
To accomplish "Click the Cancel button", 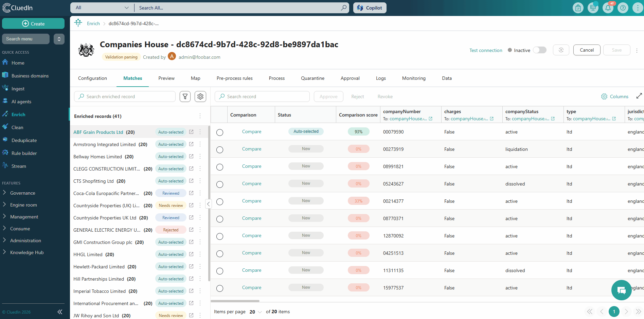I will click(x=587, y=50).
